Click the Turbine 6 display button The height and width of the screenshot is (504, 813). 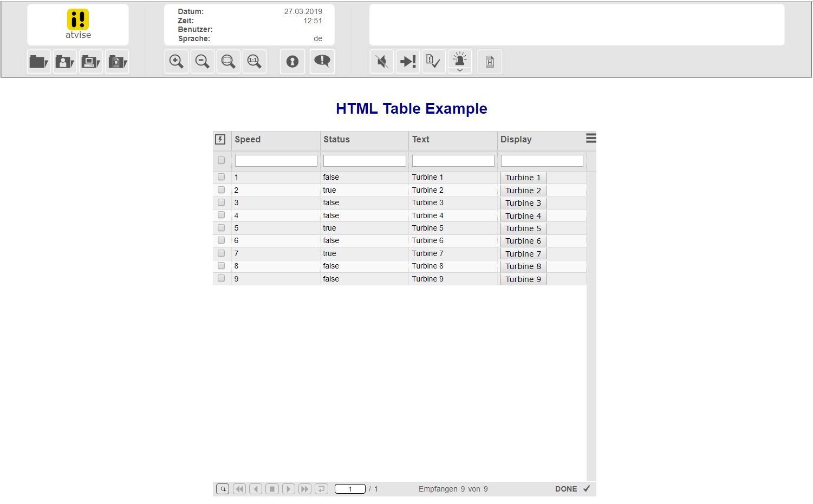(x=523, y=241)
